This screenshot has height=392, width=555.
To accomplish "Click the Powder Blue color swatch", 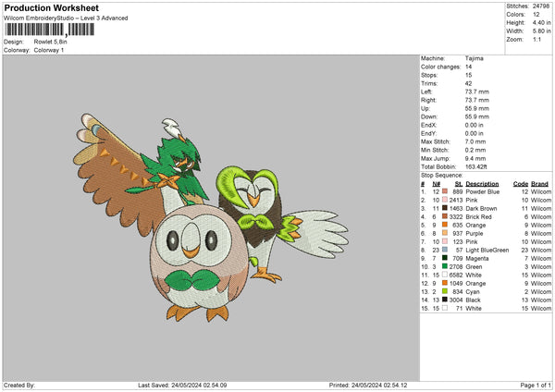I will coord(445,191).
